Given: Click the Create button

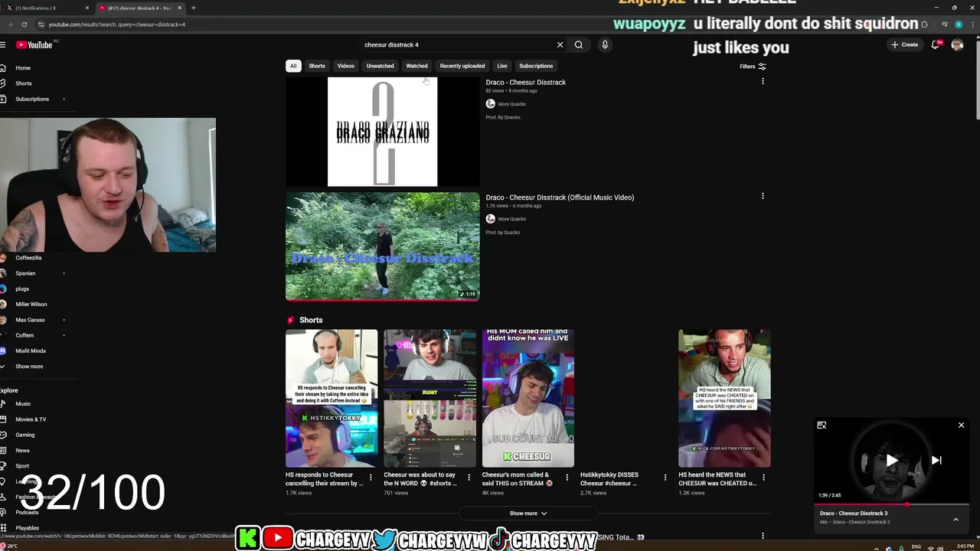Looking at the screenshot, I should [904, 44].
